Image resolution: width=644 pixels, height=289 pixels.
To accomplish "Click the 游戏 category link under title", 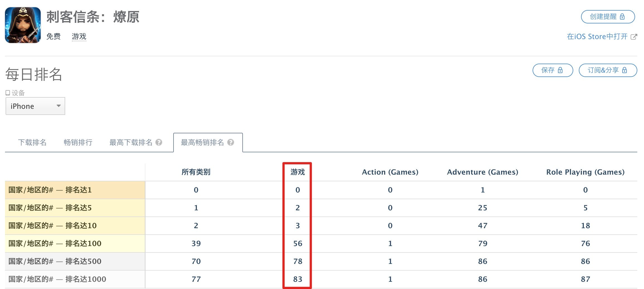I will (79, 37).
